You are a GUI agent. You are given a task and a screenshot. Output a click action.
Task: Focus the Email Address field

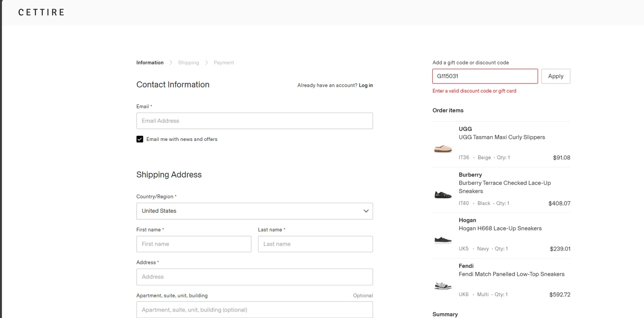(254, 121)
